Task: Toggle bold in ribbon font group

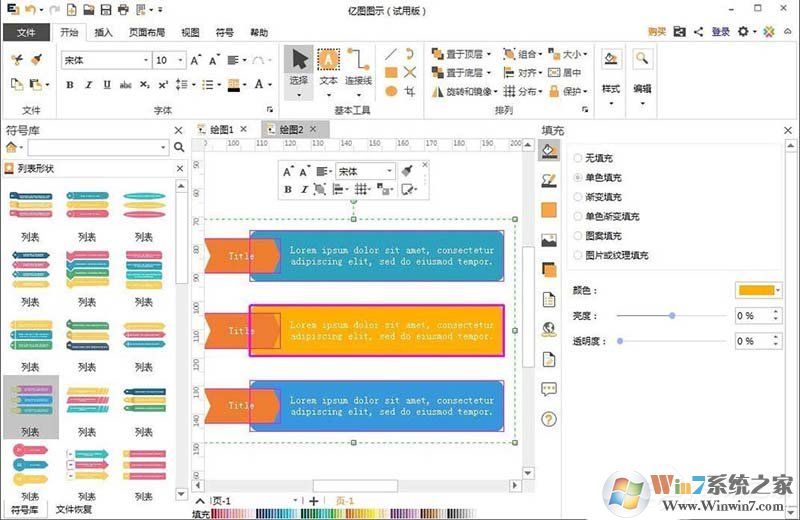Action: 69,85
